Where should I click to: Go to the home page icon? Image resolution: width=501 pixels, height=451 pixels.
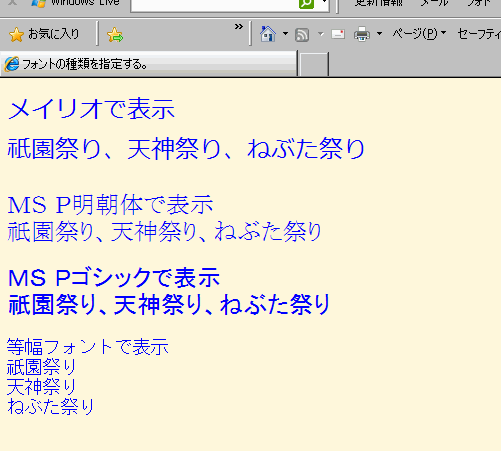click(268, 34)
